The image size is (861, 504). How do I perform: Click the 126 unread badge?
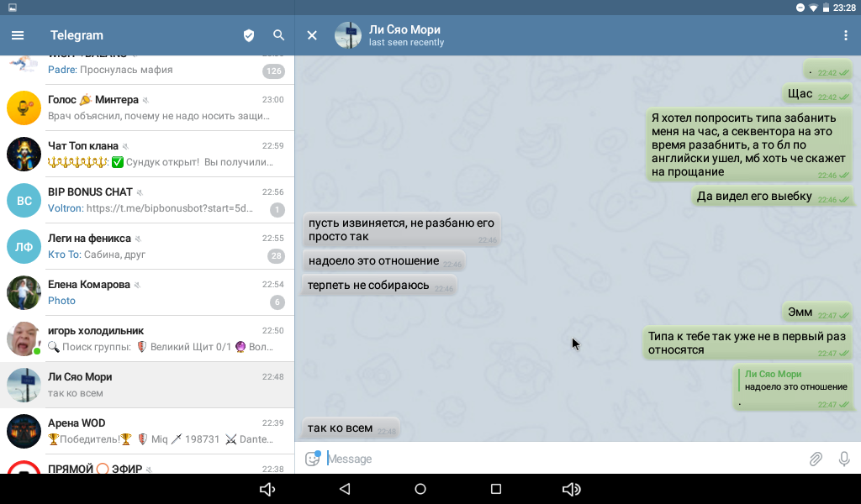[273, 71]
